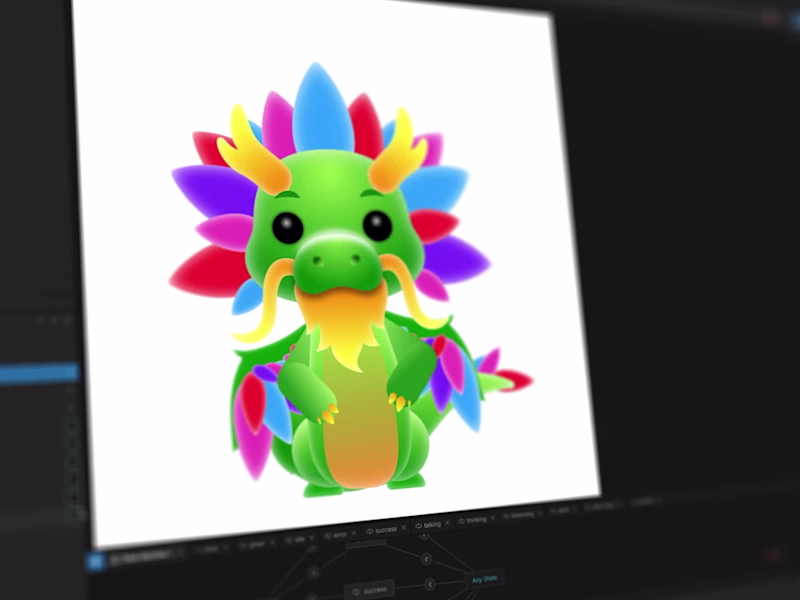The image size is (800, 600).
Task: Close the success tab
Action: (403, 528)
